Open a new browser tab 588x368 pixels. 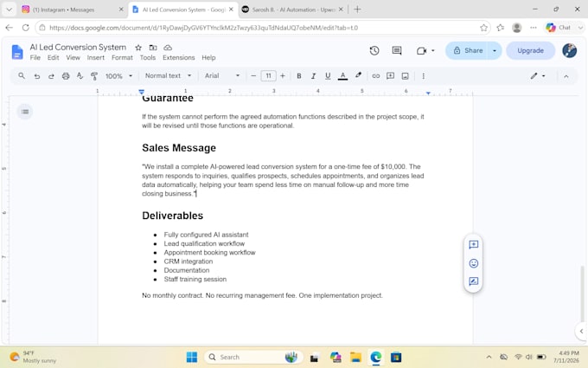coord(357,10)
